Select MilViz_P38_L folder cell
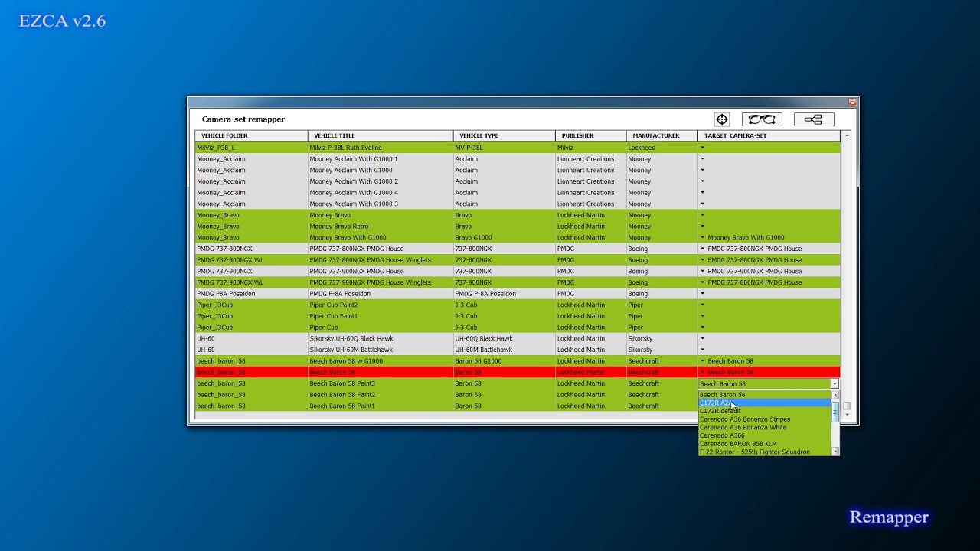The width and height of the screenshot is (980, 551). coord(251,148)
